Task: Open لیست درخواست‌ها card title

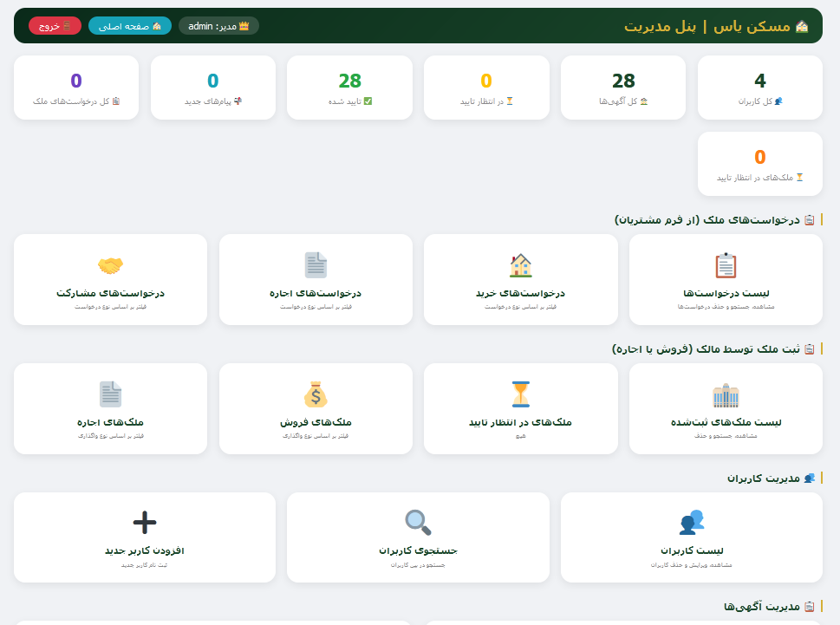Action: [x=726, y=294]
